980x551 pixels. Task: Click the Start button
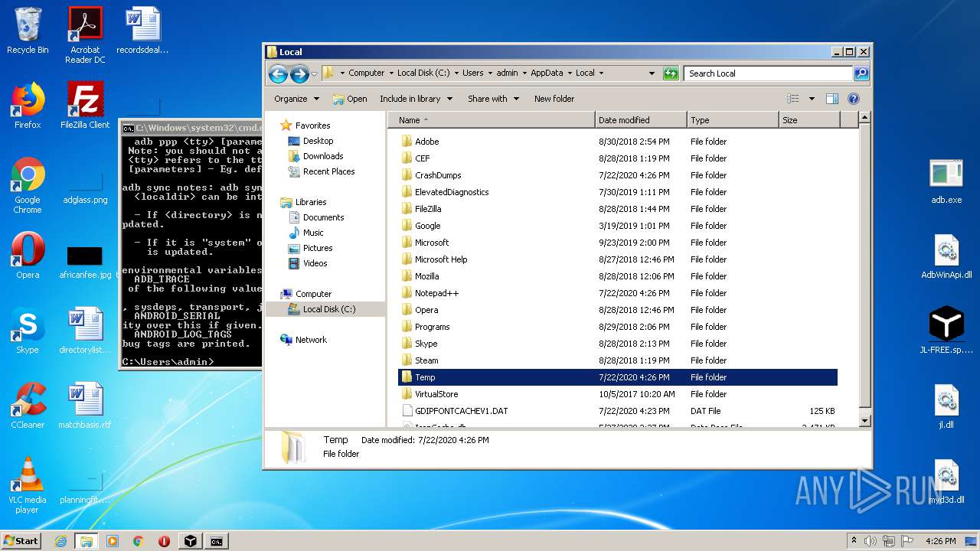tap(21, 540)
